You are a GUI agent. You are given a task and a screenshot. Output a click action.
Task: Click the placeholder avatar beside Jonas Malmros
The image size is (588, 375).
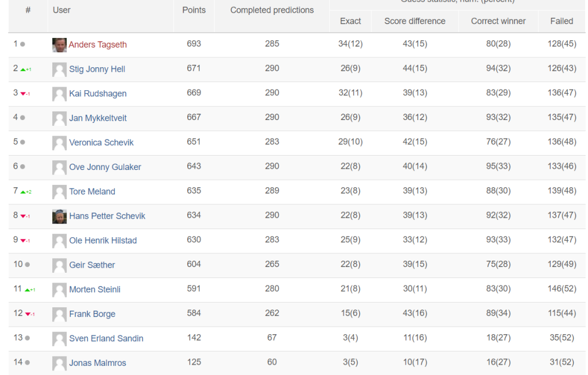(59, 363)
